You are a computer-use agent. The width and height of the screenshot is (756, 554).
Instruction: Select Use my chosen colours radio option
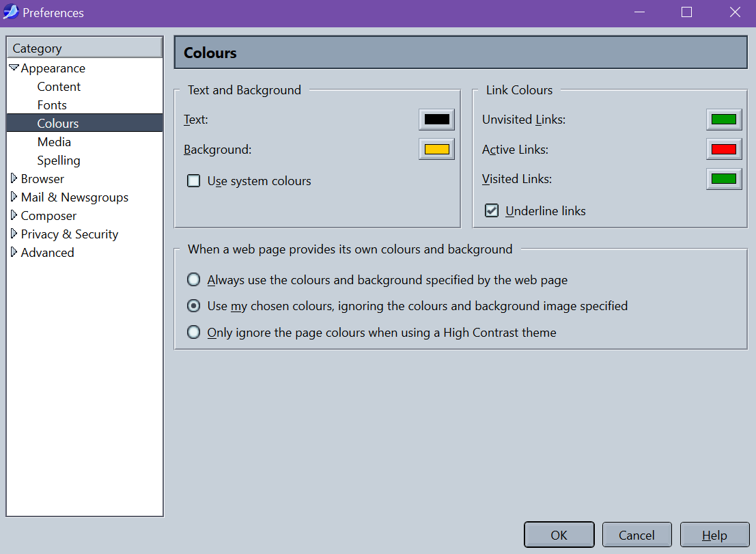[x=195, y=306]
